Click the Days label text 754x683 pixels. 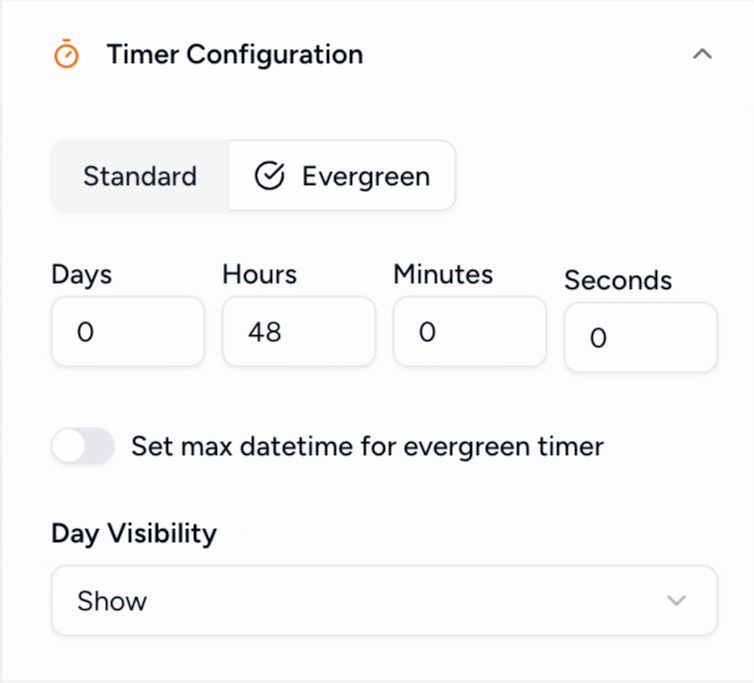82,274
